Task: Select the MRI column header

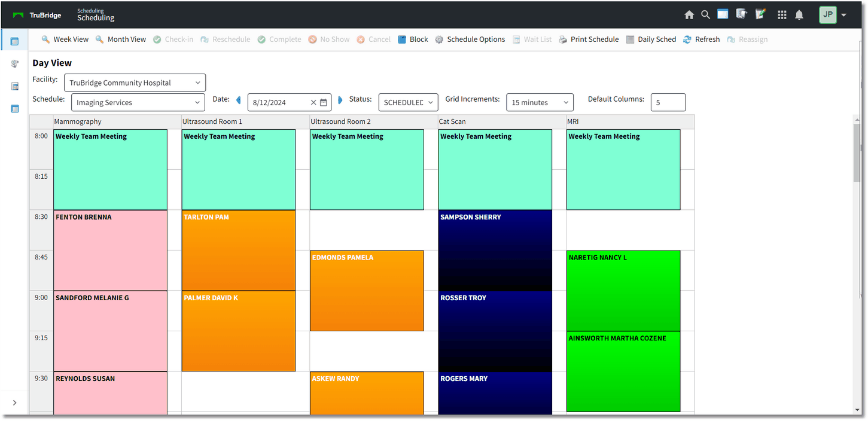Action: 630,121
